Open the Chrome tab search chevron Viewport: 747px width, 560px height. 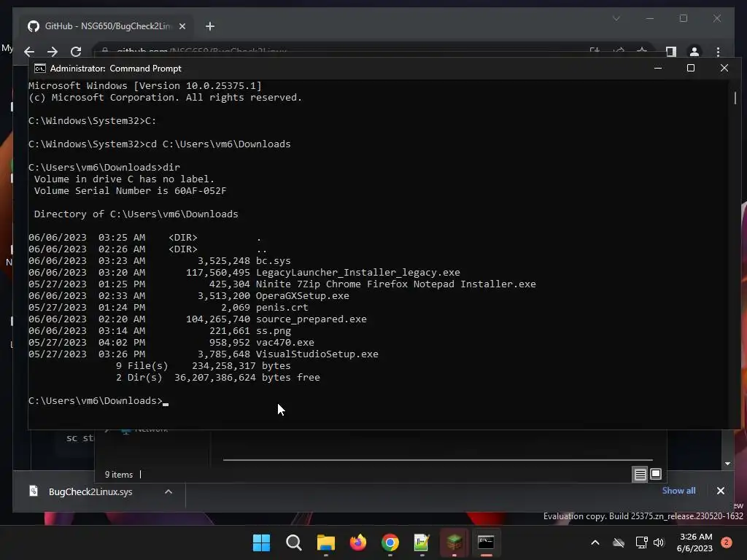click(x=616, y=18)
